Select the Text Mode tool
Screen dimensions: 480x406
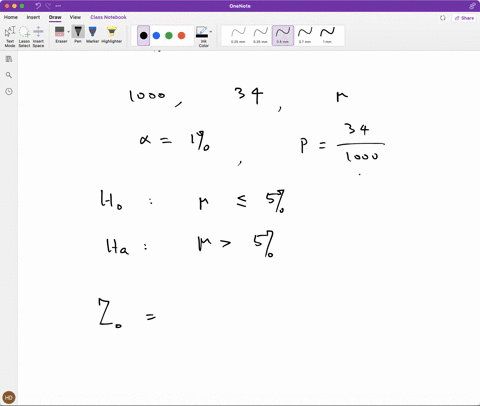coord(10,36)
